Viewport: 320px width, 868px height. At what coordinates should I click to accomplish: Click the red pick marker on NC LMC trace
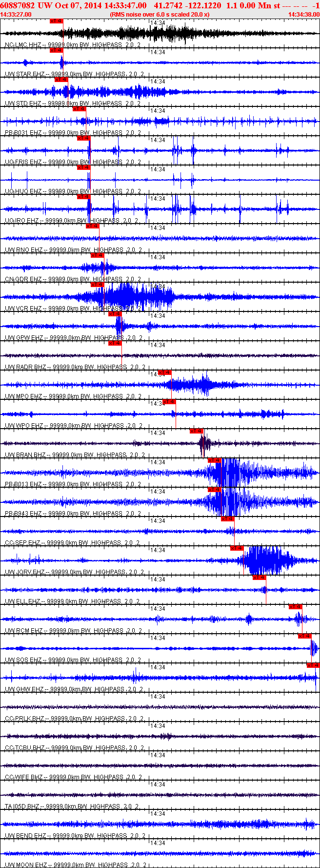[56, 21]
